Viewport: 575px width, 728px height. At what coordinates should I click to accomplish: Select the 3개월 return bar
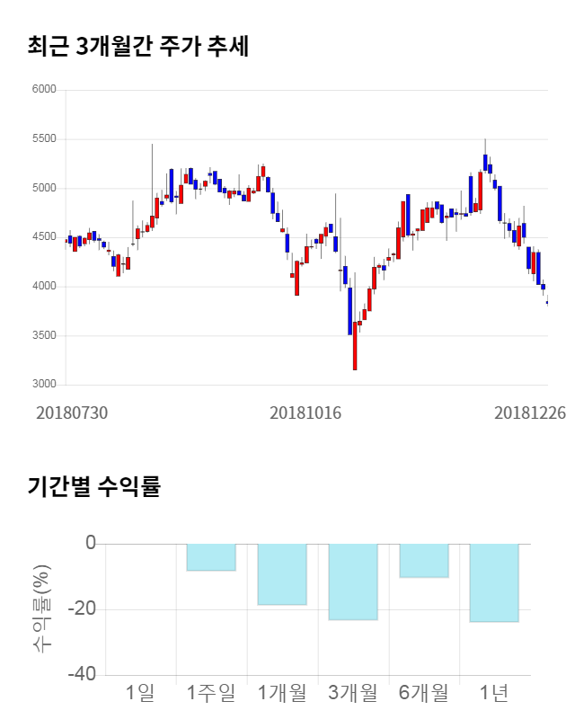point(353,582)
